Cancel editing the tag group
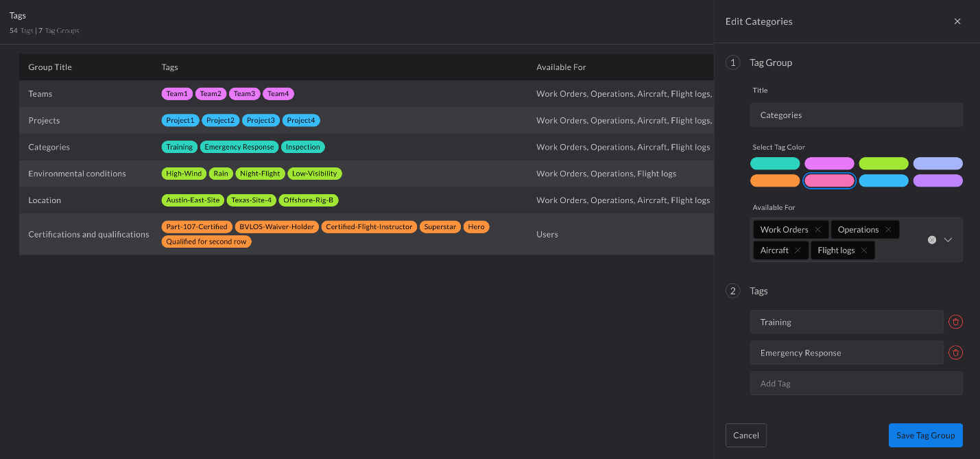This screenshot has width=980, height=459. 745,435
